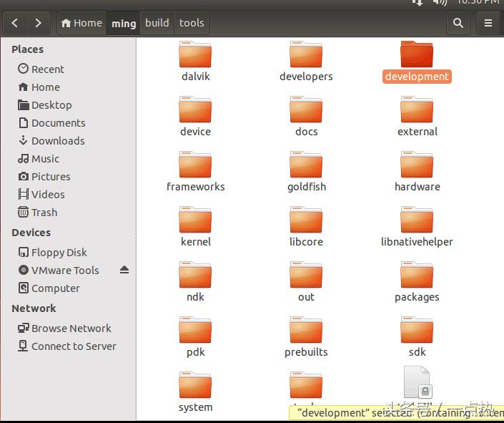Click the tools breadcrumb
504x423 pixels.
point(192,23)
